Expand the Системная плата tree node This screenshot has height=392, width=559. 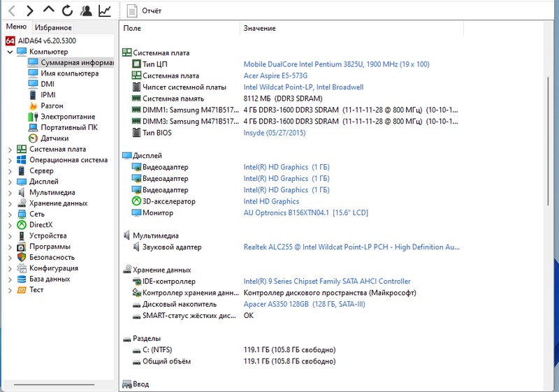10,150
